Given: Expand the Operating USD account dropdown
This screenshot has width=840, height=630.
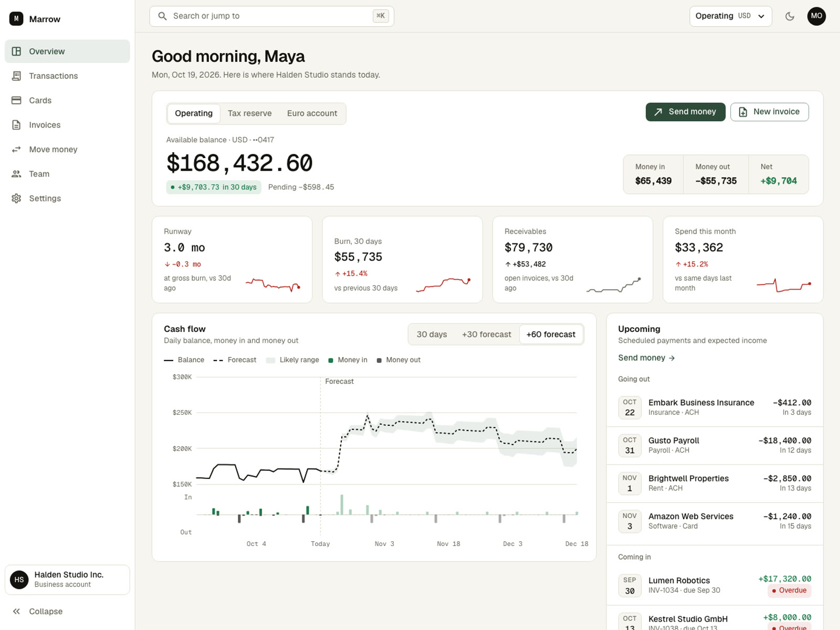Looking at the screenshot, I should [x=730, y=16].
